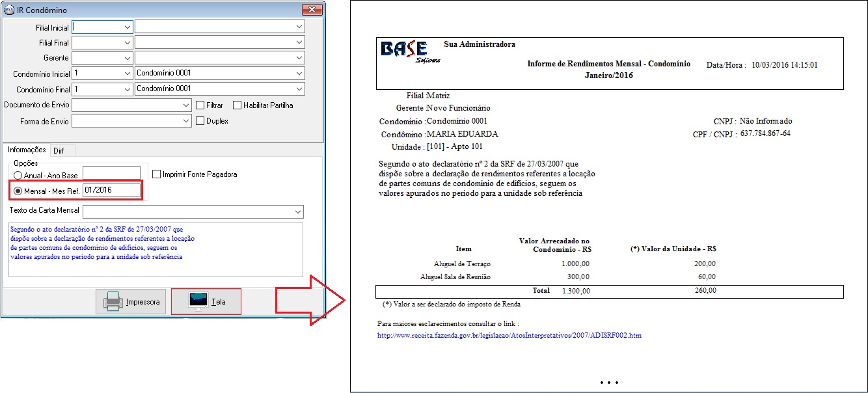This screenshot has width=868, height=393.
Task: Expand the Texto da Carta Mensal dropdown
Action: (x=298, y=211)
